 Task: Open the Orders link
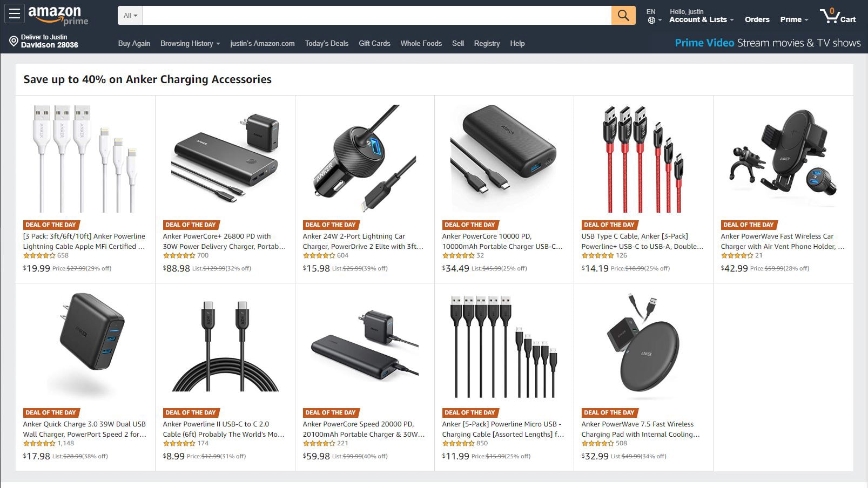pyautogui.click(x=757, y=19)
